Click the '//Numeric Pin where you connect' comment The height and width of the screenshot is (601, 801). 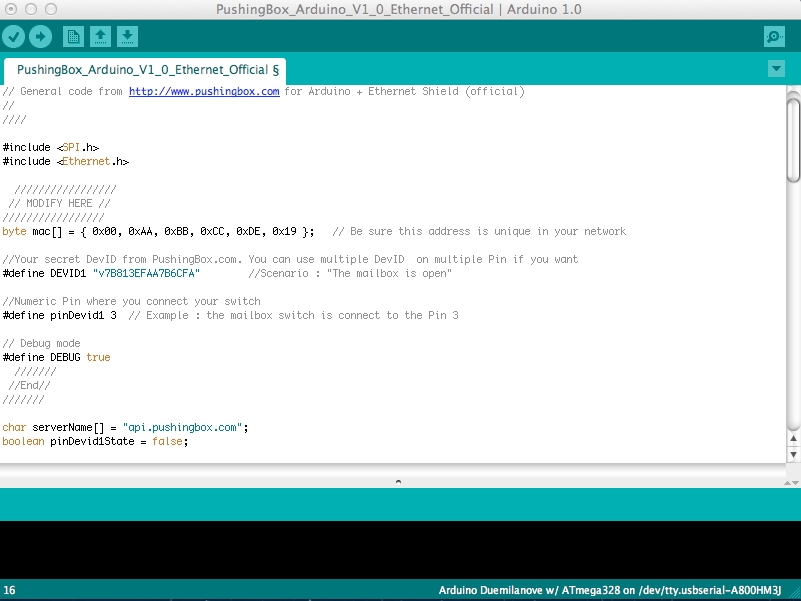coord(131,302)
